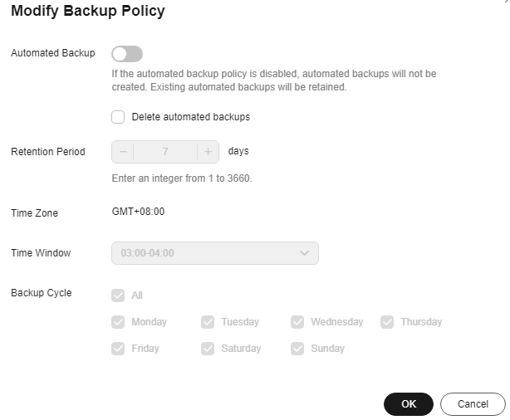Viewport: 510px width, 420px height.
Task: Toggle the Friday checkbox
Action: 118,349
